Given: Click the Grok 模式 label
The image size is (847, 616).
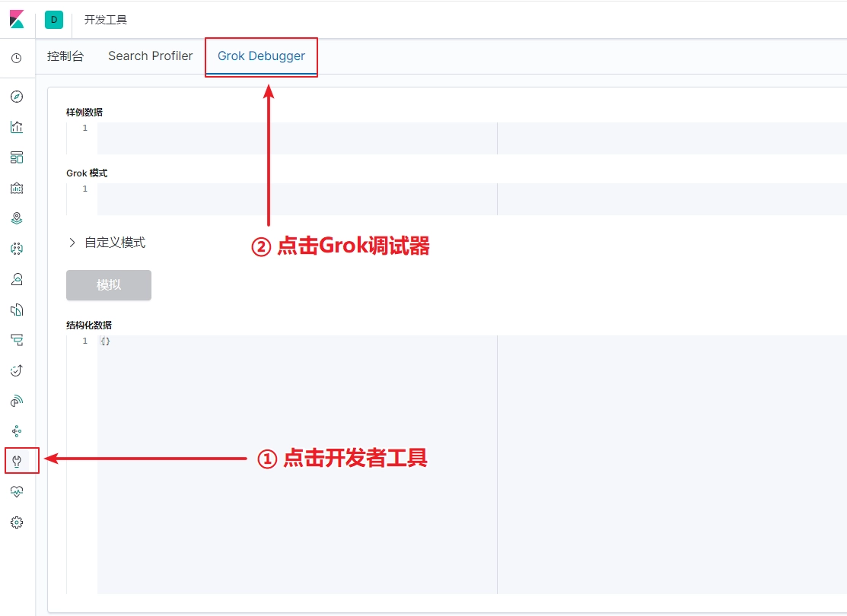Looking at the screenshot, I should pyautogui.click(x=87, y=173).
